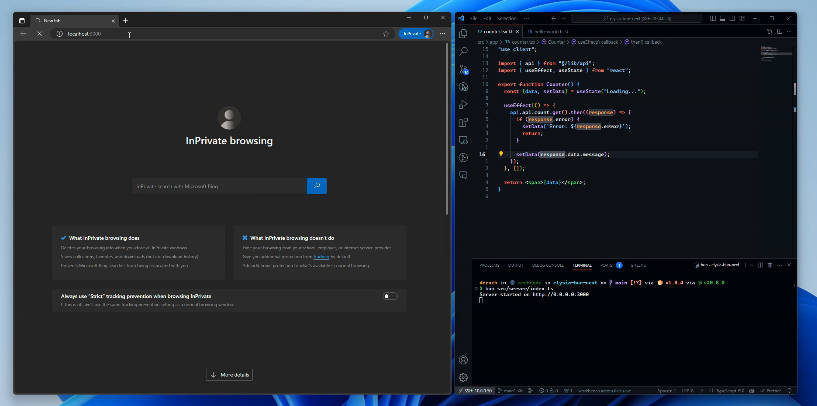This screenshot has height=406, width=817.
Task: Select the Terminal panel tab
Action: click(582, 265)
